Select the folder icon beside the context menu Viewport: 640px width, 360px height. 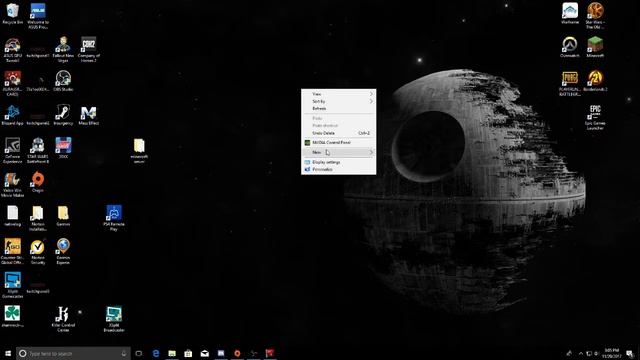139,150
